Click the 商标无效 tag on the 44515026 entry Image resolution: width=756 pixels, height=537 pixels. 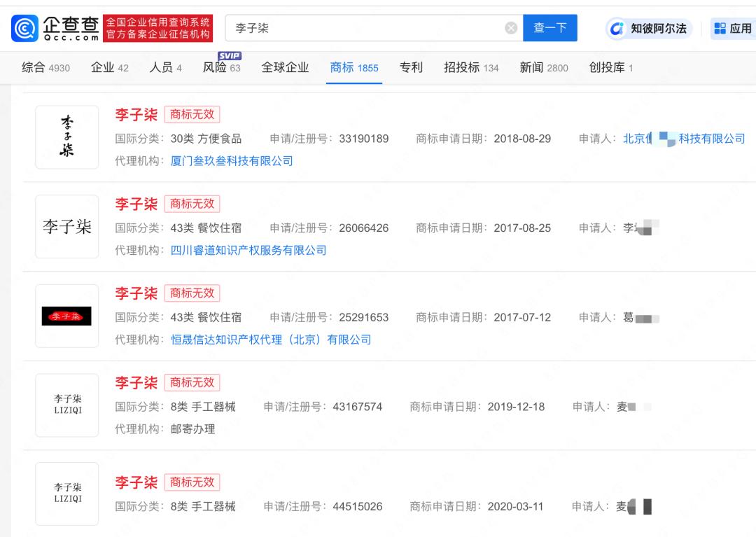click(192, 482)
